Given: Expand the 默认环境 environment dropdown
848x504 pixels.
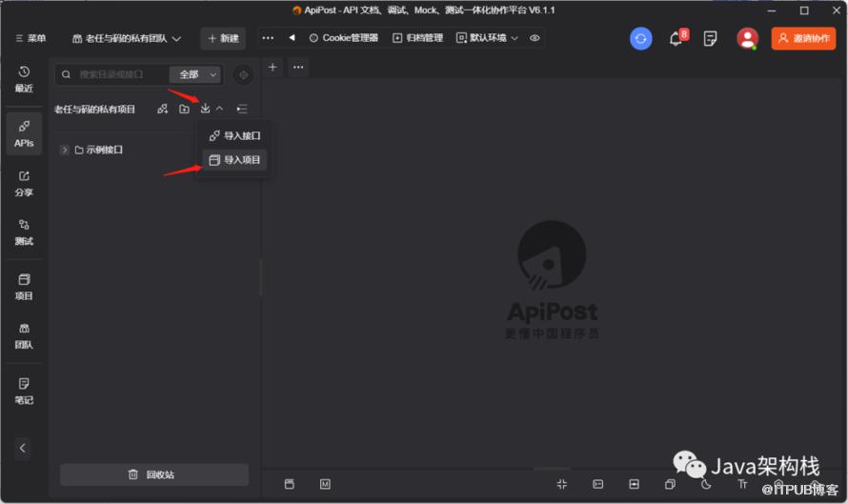Looking at the screenshot, I should pos(487,38).
